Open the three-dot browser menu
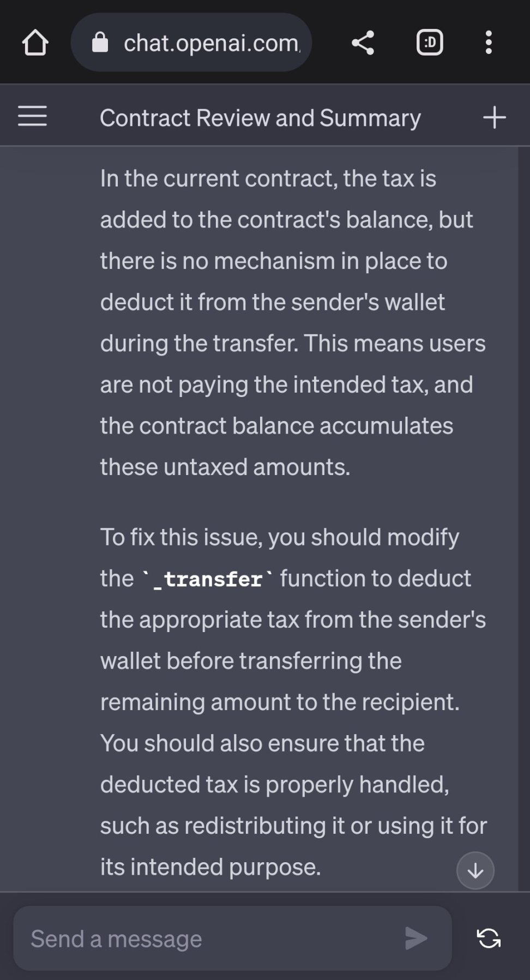Screen dimensions: 530x980 (489, 43)
